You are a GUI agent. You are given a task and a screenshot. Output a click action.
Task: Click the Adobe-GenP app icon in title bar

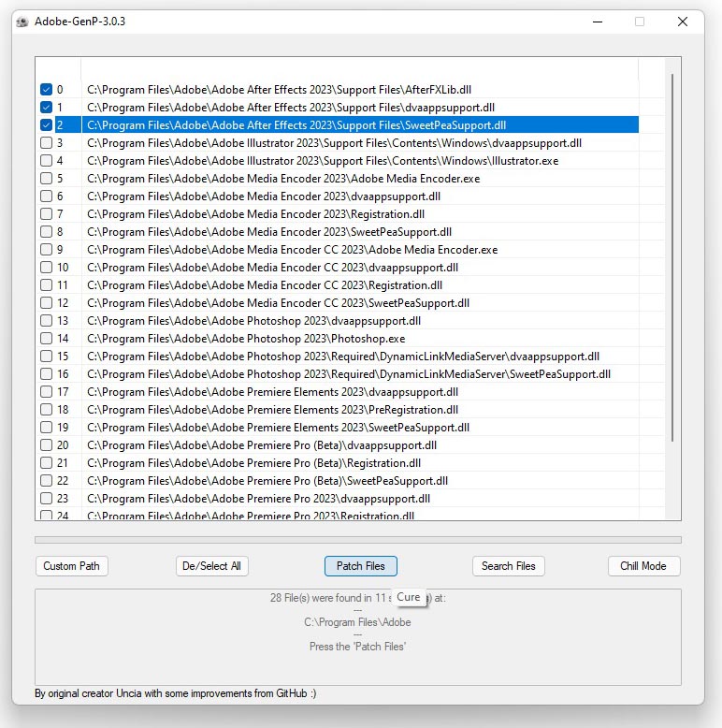tap(22, 22)
